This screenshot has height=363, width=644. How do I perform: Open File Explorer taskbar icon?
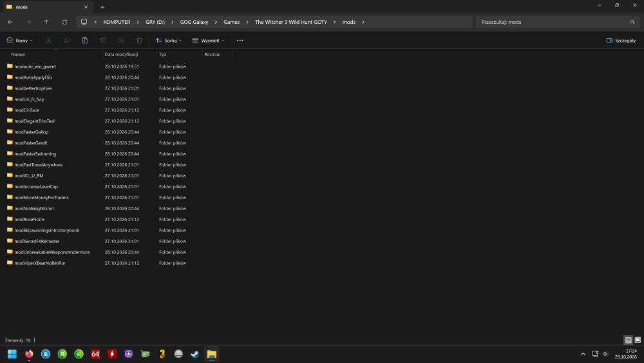(x=211, y=354)
